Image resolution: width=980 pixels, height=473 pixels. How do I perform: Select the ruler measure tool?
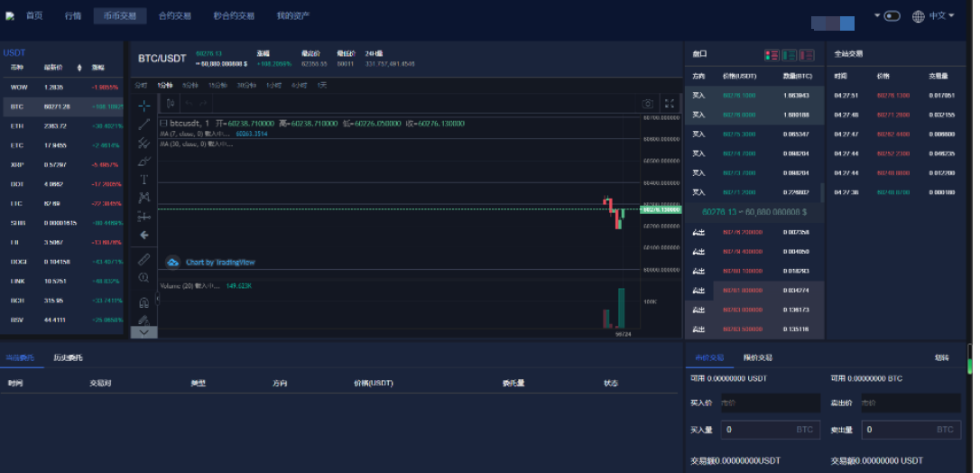tap(143, 259)
